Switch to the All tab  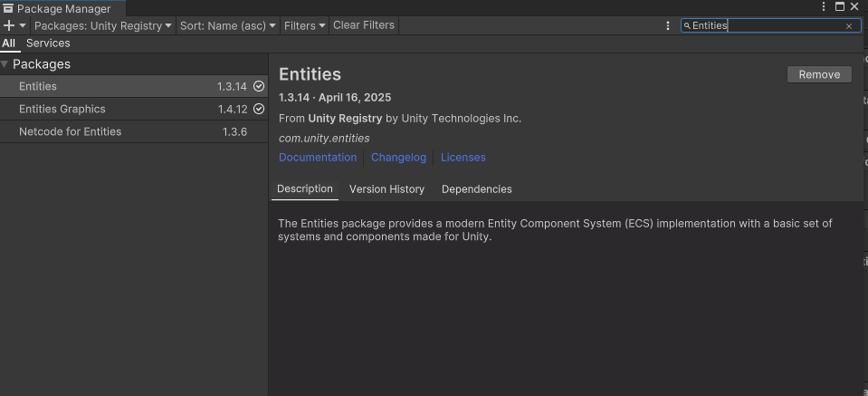[x=8, y=43]
